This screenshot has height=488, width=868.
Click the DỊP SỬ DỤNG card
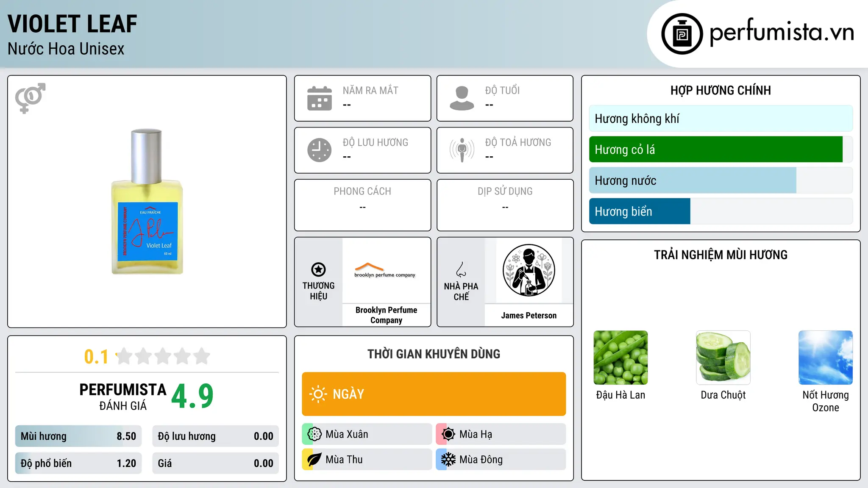point(505,205)
